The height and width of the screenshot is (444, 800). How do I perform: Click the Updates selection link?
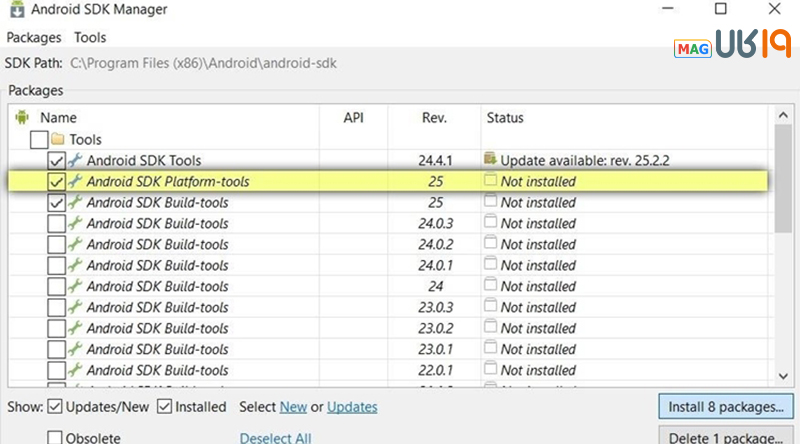coord(352,407)
